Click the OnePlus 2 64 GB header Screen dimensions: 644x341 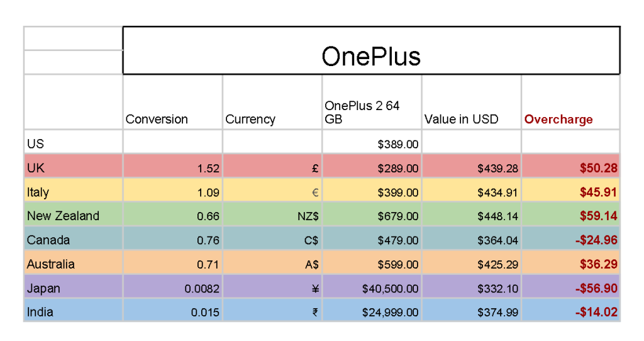tap(372, 103)
